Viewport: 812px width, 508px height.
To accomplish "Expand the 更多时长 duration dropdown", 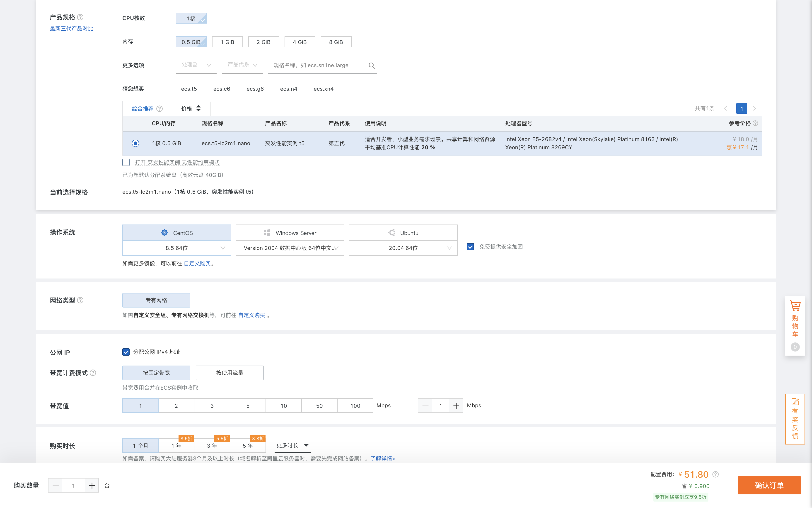I will point(292,445).
